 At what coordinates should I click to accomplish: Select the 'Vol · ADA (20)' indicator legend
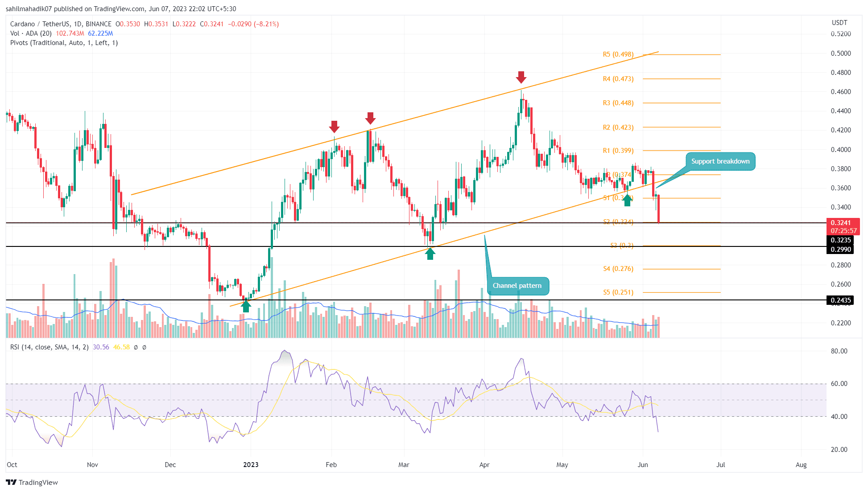(31, 33)
